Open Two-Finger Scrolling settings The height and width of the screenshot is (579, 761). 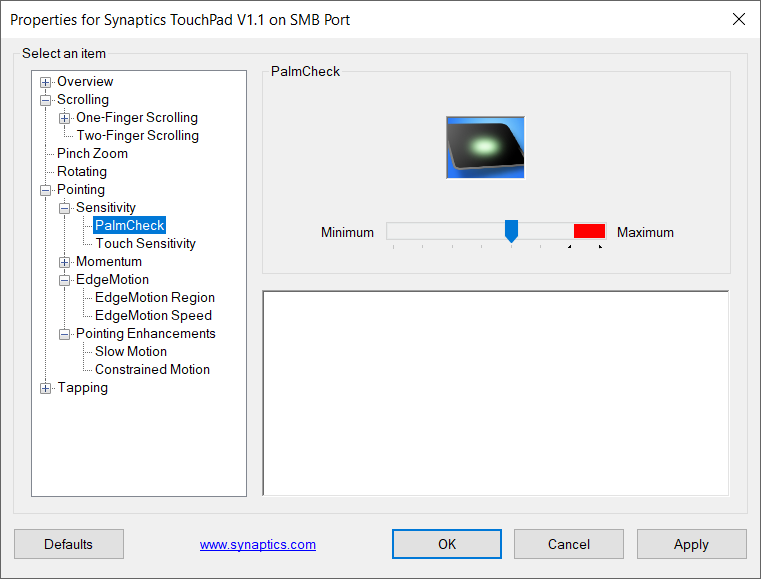coord(137,135)
